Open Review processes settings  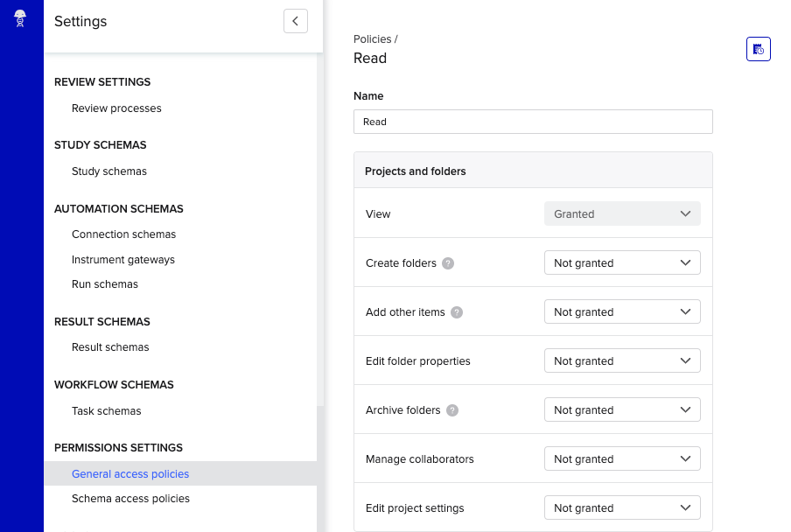(115, 108)
